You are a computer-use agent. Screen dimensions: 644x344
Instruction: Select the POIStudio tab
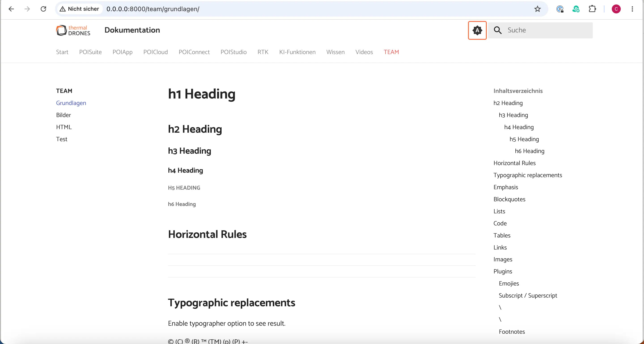tap(233, 52)
